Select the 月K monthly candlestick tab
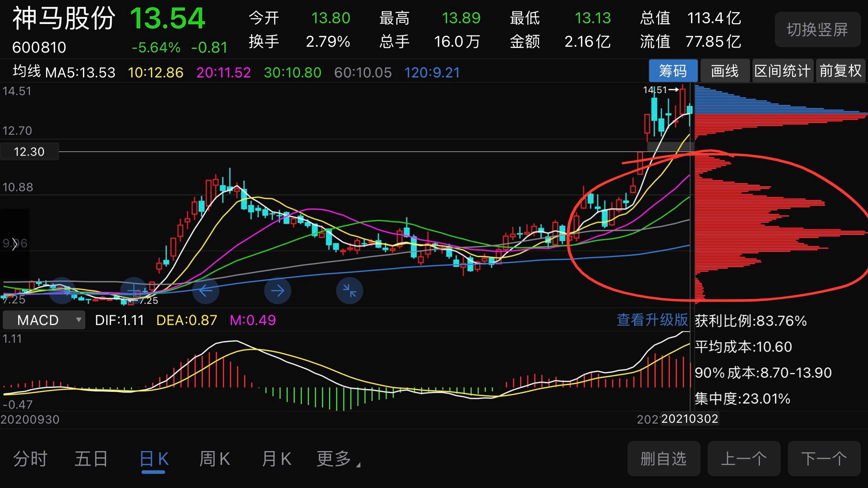This screenshot has width=868, height=488. click(276, 459)
